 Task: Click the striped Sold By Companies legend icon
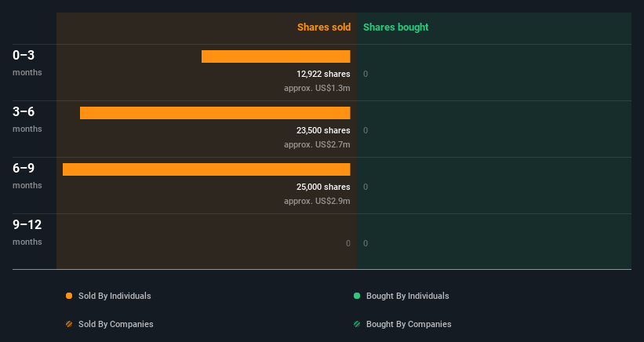click(69, 324)
